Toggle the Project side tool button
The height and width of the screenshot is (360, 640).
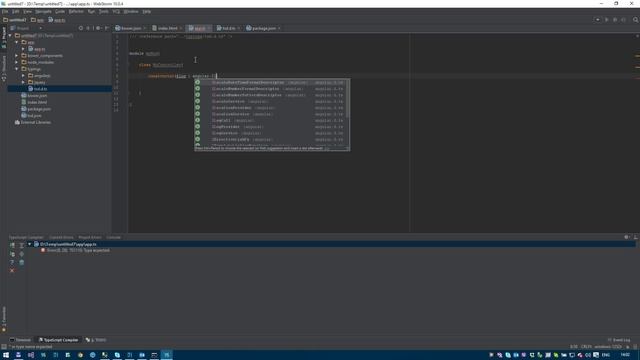click(x=4, y=38)
